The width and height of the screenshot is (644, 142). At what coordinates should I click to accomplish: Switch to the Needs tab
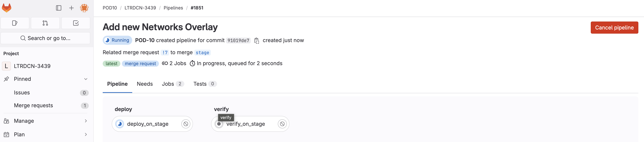pyautogui.click(x=145, y=84)
